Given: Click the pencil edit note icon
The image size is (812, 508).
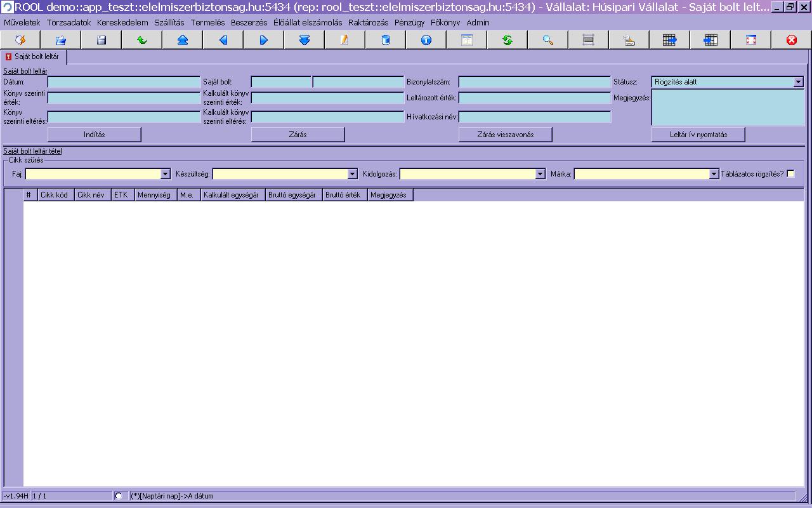Looking at the screenshot, I should coord(344,40).
